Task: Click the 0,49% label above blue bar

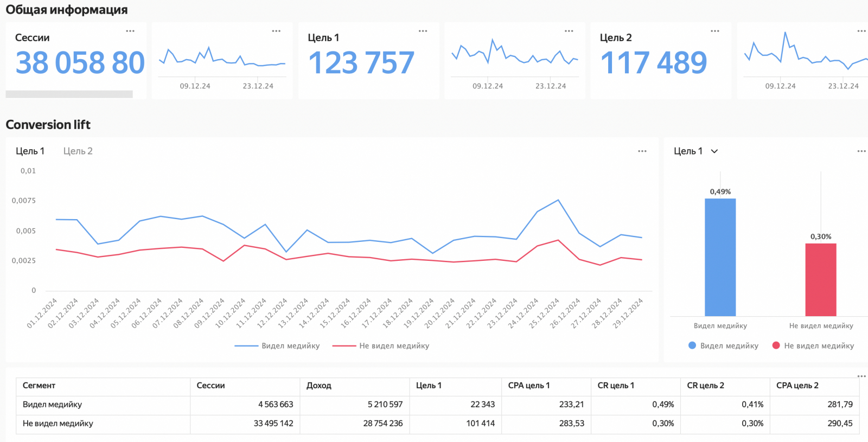Action: tap(720, 192)
